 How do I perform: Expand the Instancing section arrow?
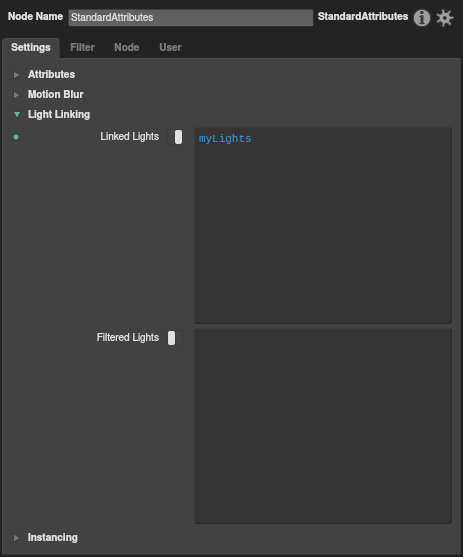click(x=16, y=538)
